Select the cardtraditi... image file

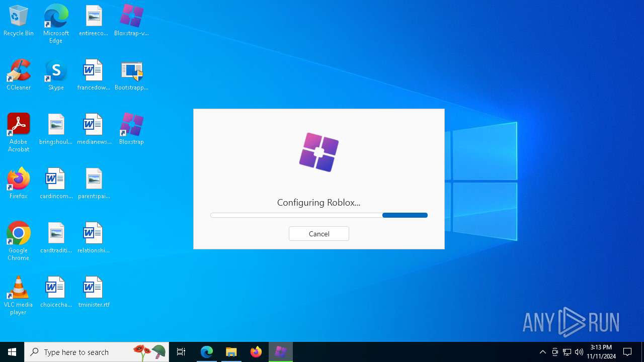coord(56,238)
